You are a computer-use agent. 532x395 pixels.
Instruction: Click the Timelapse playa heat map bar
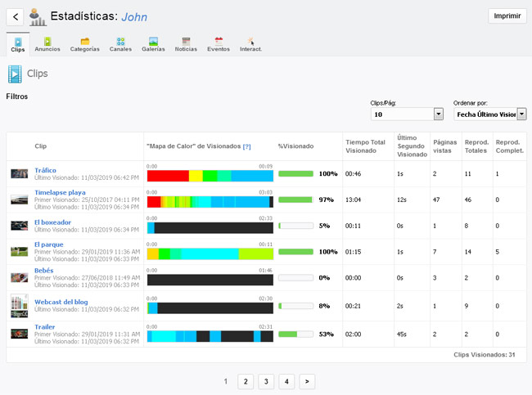pos(210,202)
